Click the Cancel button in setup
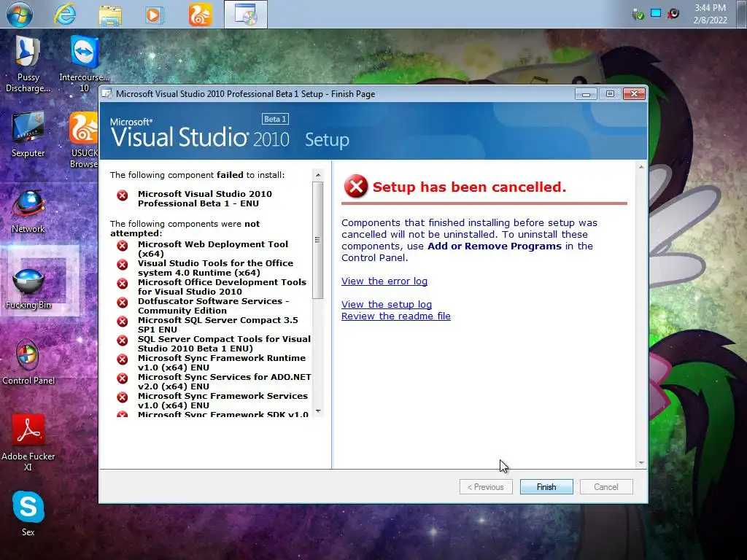Image resolution: width=747 pixels, height=560 pixels. 606,486
